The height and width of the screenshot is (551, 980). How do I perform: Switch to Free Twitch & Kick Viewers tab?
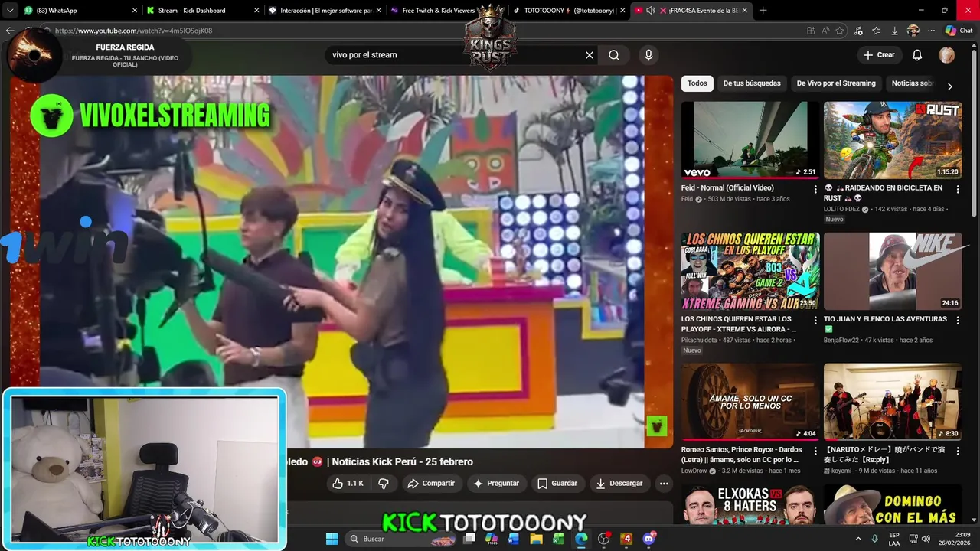446,11
